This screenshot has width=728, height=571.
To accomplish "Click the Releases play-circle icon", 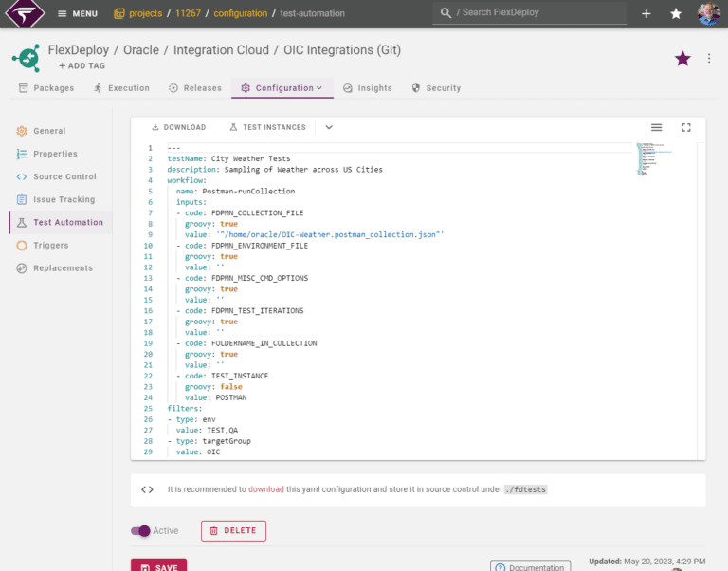I will (173, 88).
